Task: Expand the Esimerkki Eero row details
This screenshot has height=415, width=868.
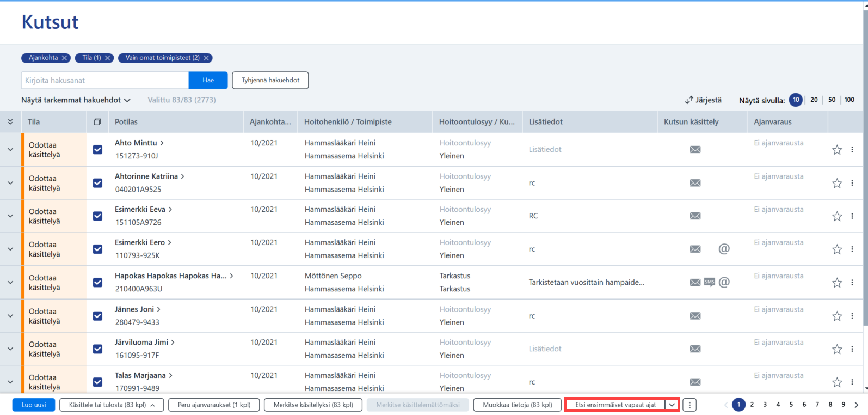Action: 10,249
